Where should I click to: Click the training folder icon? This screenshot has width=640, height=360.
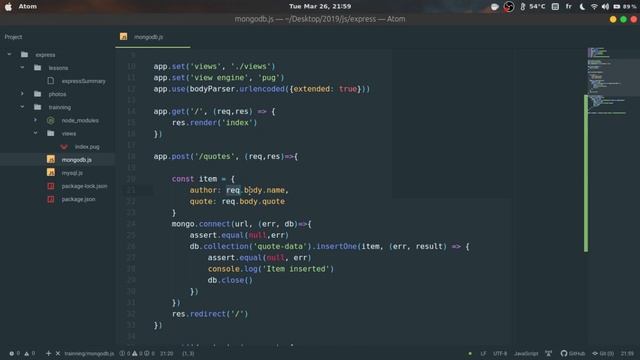38,107
